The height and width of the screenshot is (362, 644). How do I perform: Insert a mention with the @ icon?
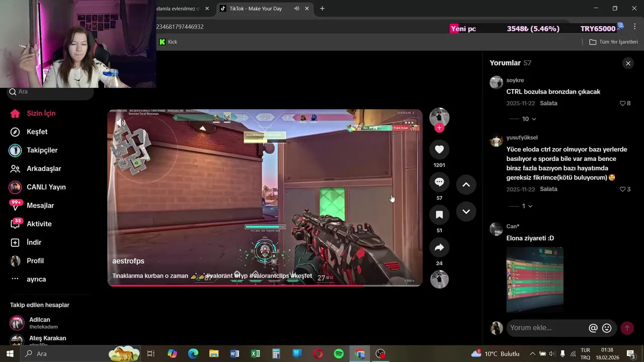[x=593, y=328]
